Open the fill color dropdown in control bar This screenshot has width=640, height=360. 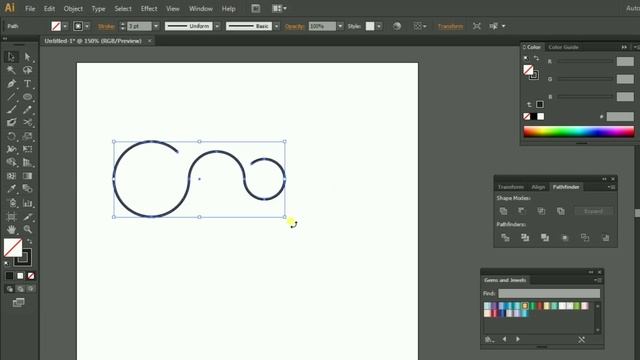click(x=65, y=26)
